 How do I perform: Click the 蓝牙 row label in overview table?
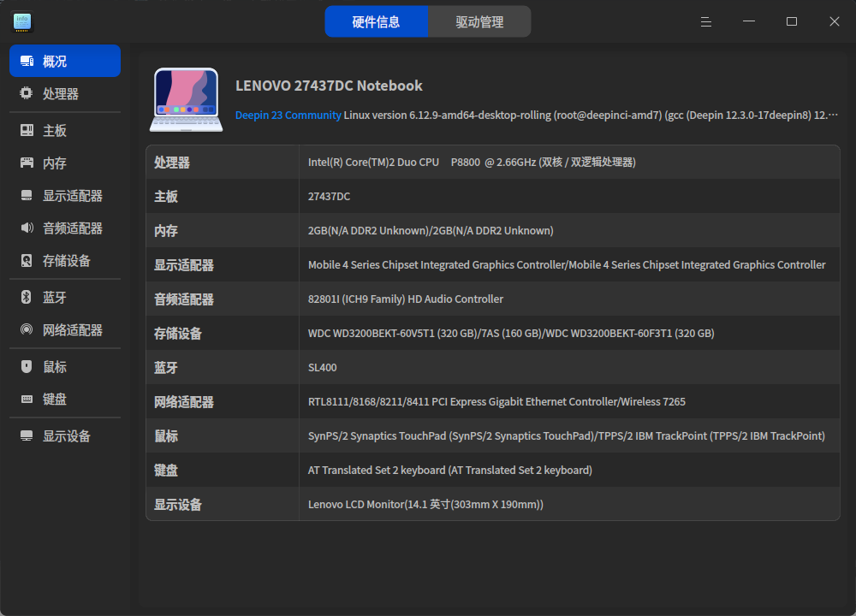tap(166, 368)
